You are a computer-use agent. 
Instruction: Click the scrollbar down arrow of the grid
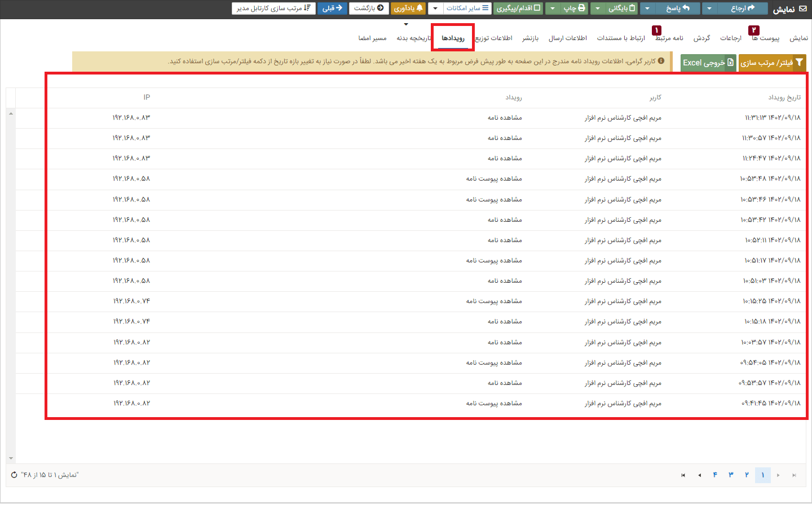(11, 458)
